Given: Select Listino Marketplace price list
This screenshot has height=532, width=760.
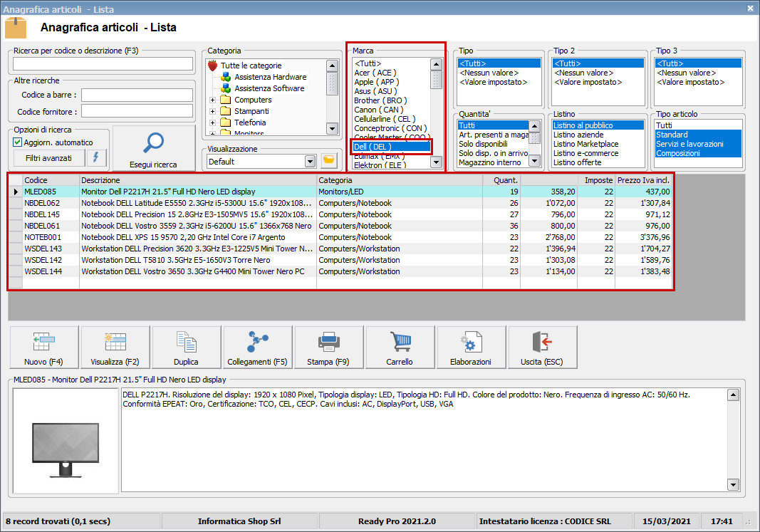Looking at the screenshot, I should (x=586, y=144).
